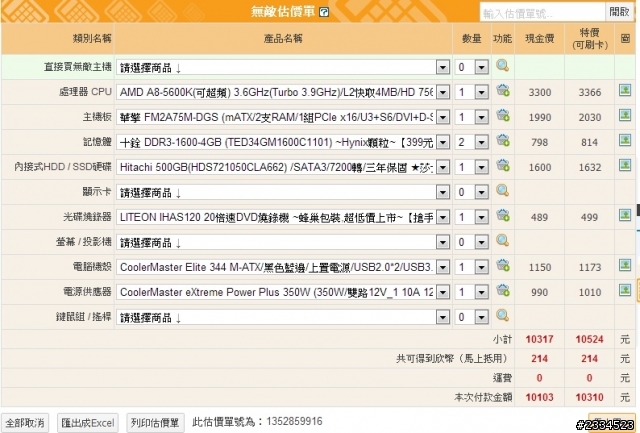Image resolution: width=640 pixels, height=433 pixels.
Task: Click the basket icon in 記憶體 row
Action: tap(503, 140)
